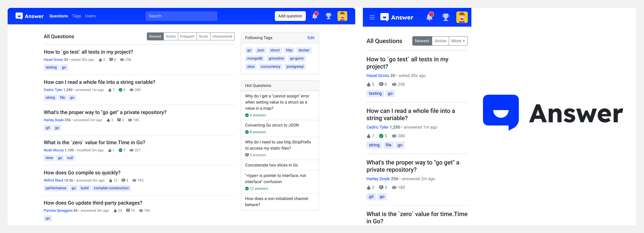
Task: Tap green check icon showing 5 in mobile view
Action: (x=381, y=136)
